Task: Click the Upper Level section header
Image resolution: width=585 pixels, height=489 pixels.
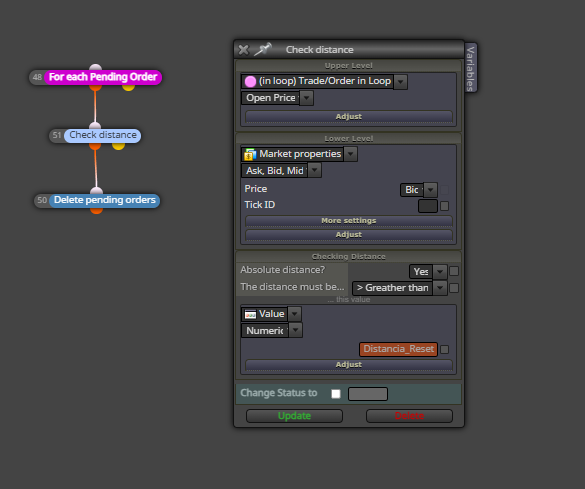Action: point(348,66)
